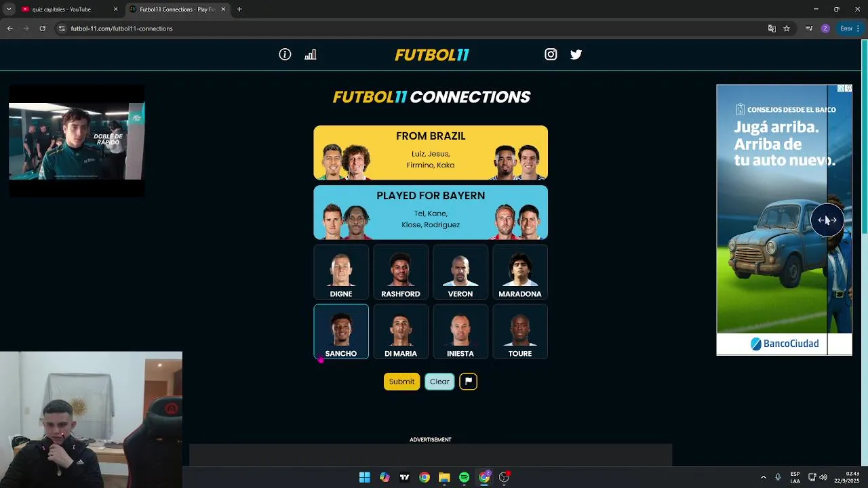The height and width of the screenshot is (488, 868).
Task: Select the Rashford player card
Action: [x=401, y=272]
